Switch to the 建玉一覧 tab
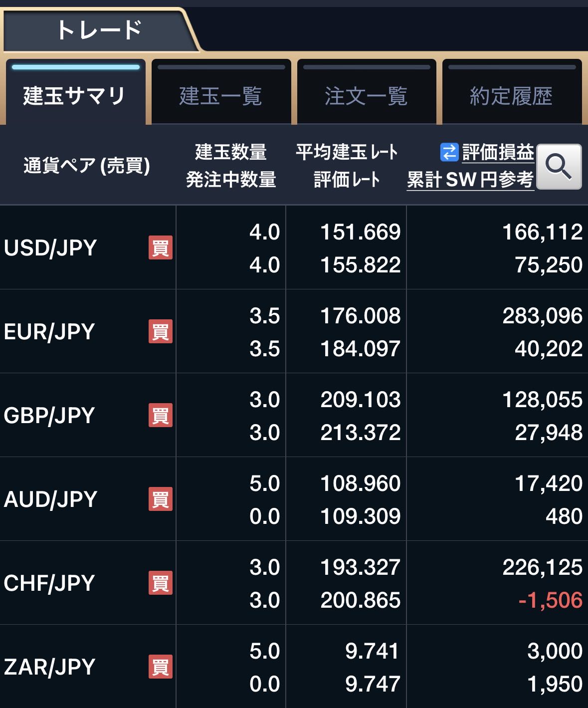The height and width of the screenshot is (708, 588). 221,95
